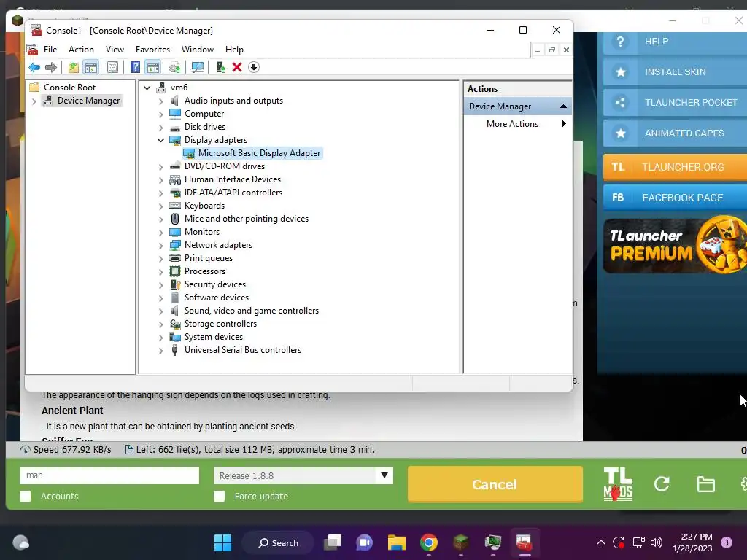
Task: Click the TLauncher refresh icon
Action: click(662, 484)
